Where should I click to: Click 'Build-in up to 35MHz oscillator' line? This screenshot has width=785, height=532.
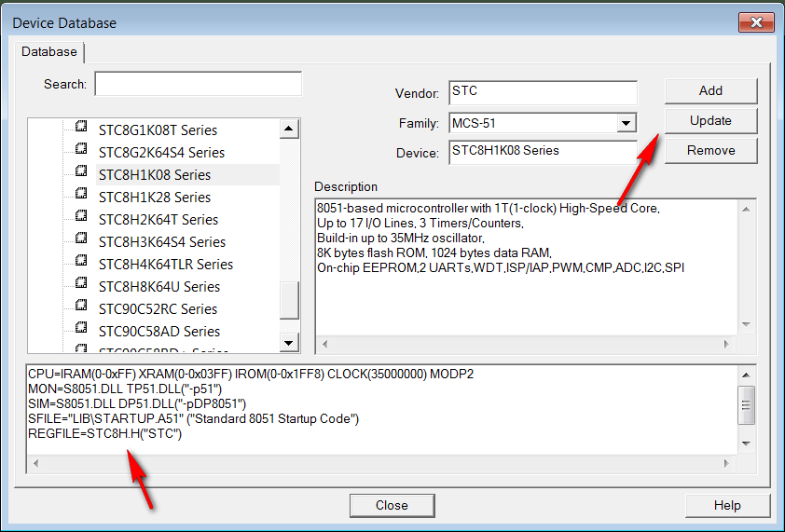point(401,238)
